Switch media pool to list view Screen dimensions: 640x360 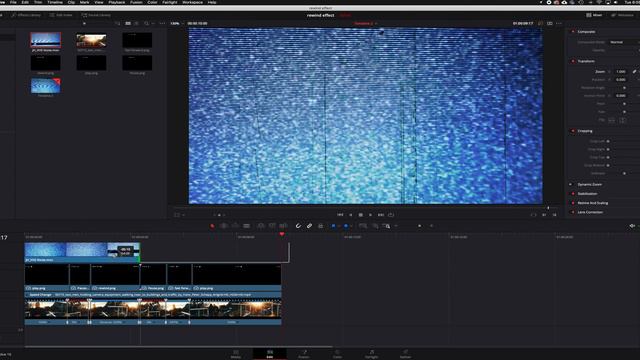pos(136,24)
